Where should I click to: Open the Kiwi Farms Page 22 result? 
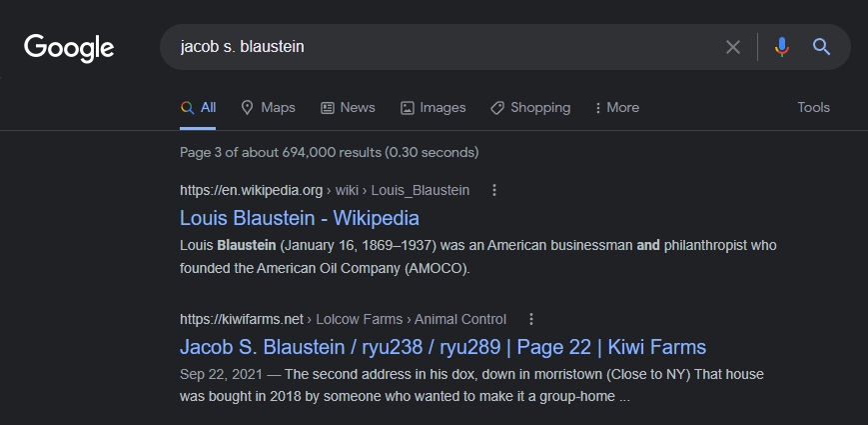[x=442, y=348]
